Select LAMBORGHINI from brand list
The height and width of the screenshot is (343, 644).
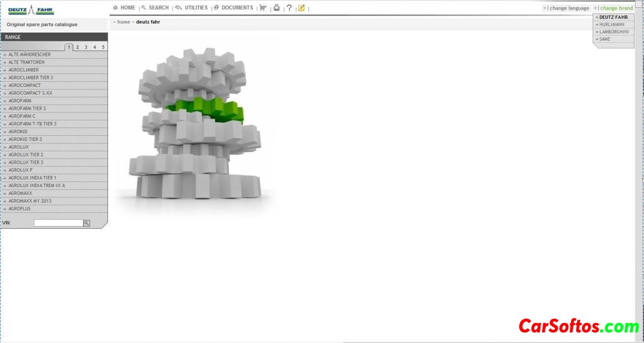coord(613,32)
